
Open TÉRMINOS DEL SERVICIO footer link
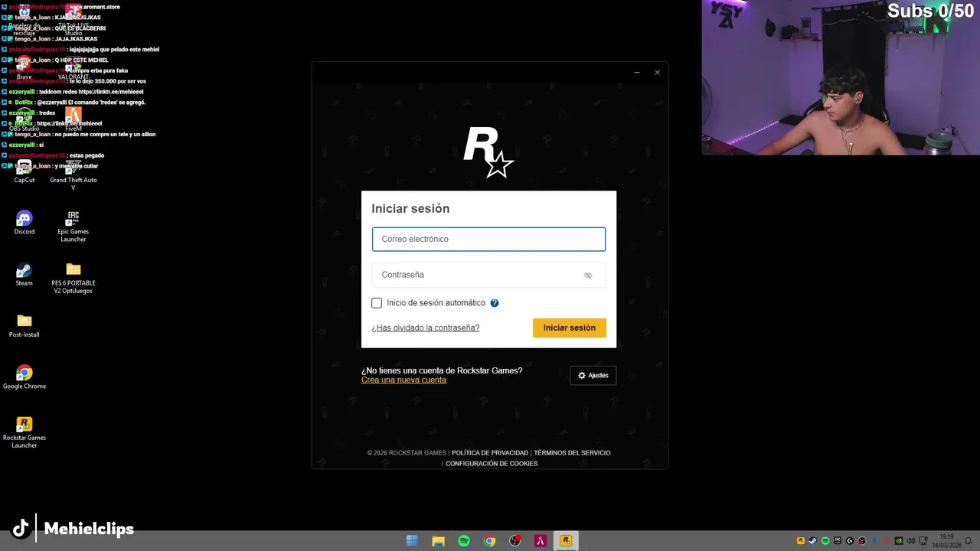(572, 453)
